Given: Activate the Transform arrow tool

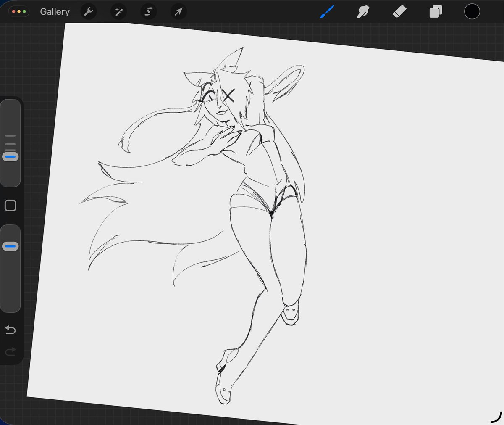Looking at the screenshot, I should [178, 12].
